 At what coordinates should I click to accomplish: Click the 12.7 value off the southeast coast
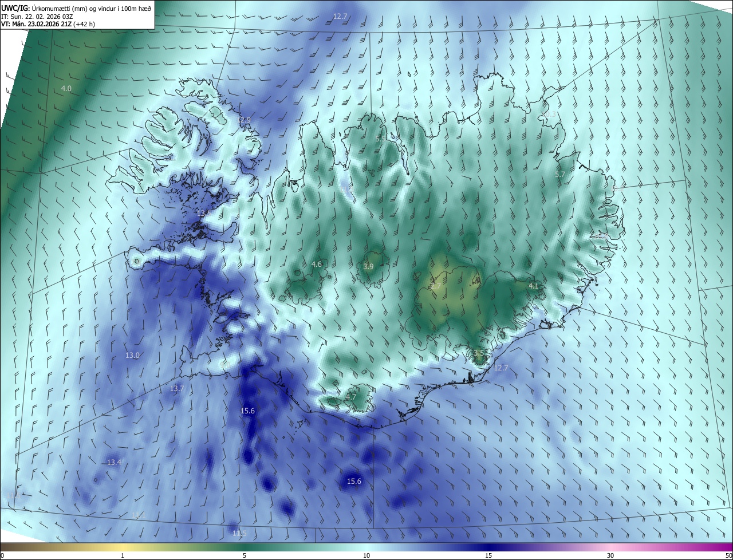coord(501,368)
